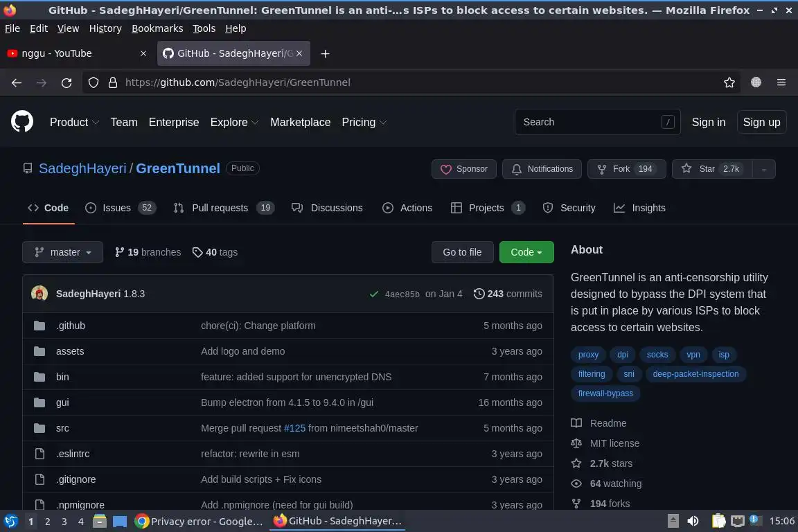This screenshot has width=798, height=532.
Task: Open the Insights tab
Action: (x=640, y=208)
